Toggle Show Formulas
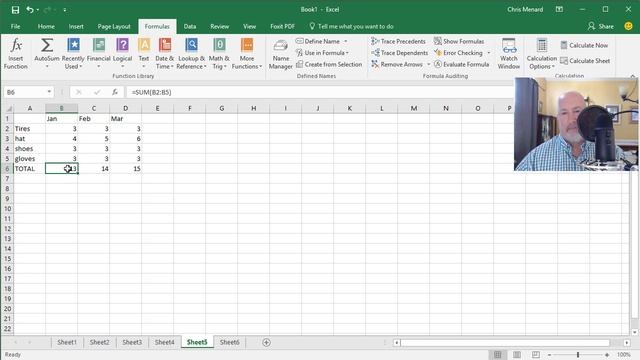This screenshot has width=640, height=360. pos(459,41)
